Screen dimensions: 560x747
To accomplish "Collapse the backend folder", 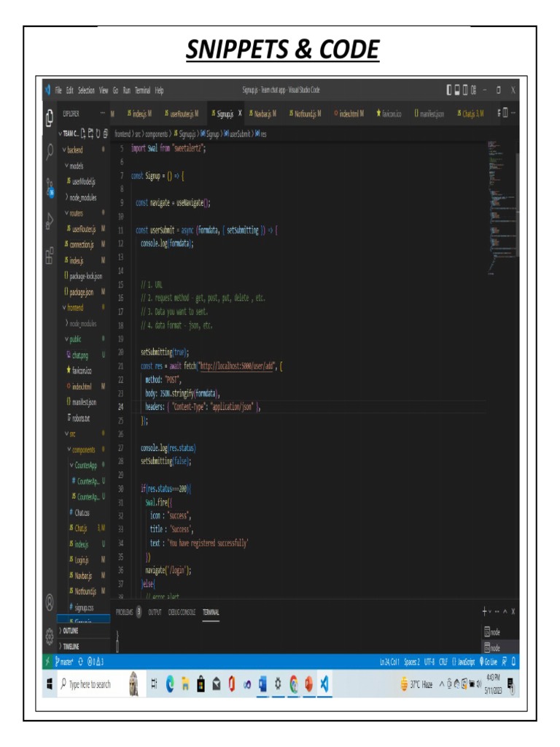I will point(74,150).
